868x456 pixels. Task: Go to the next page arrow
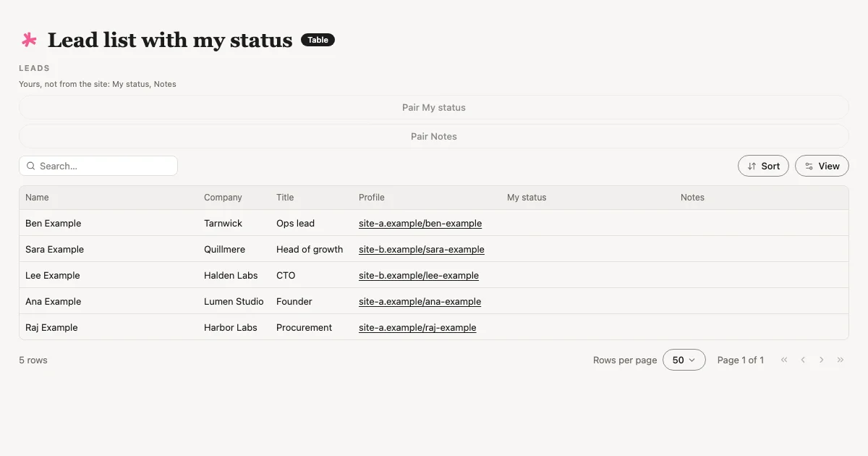(x=822, y=360)
